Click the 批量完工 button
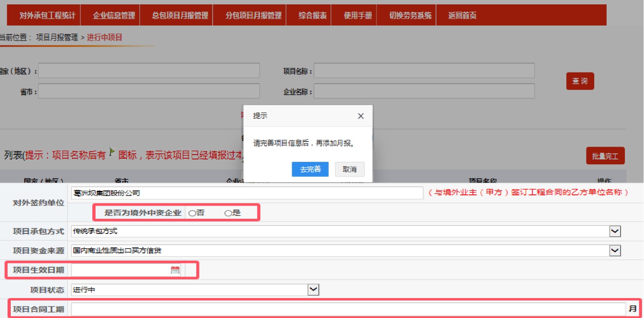 click(x=605, y=156)
